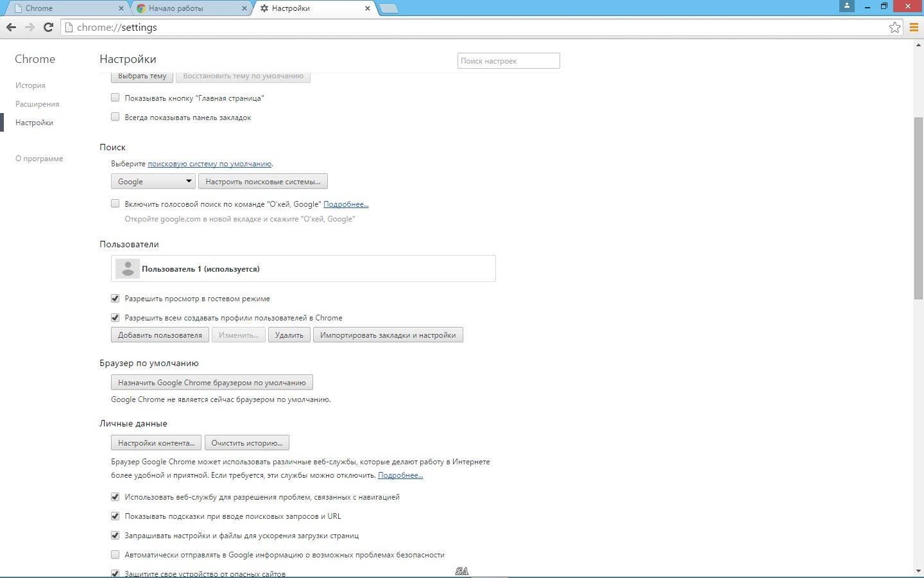Open Расширения in the sidebar
Viewport: 924px width, 578px height.
point(37,104)
